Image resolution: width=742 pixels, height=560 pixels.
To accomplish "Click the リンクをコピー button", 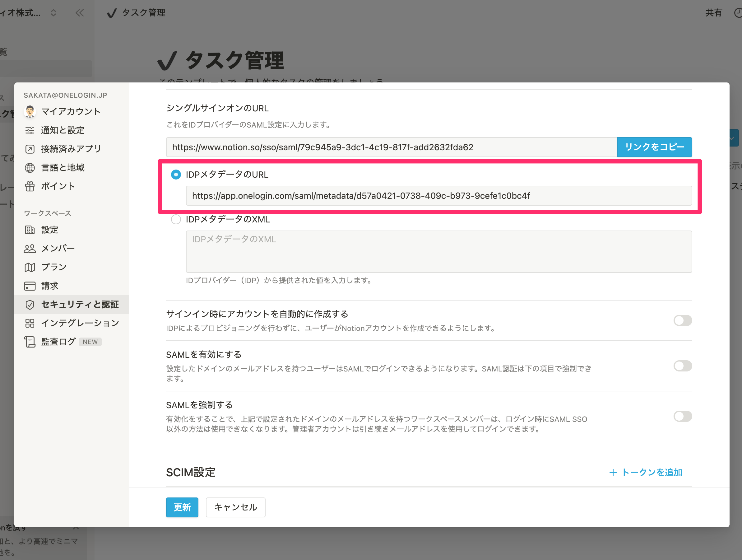I will coord(654,147).
